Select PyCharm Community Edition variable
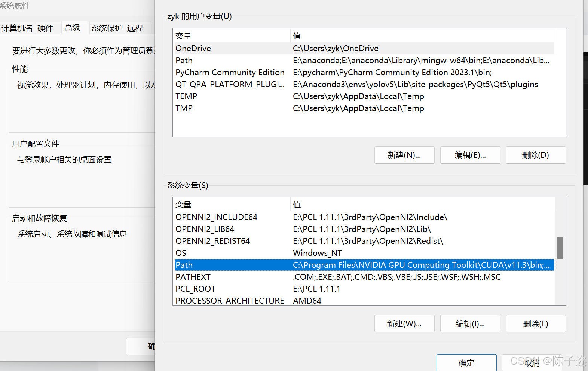This screenshot has height=371, width=588. (364, 72)
